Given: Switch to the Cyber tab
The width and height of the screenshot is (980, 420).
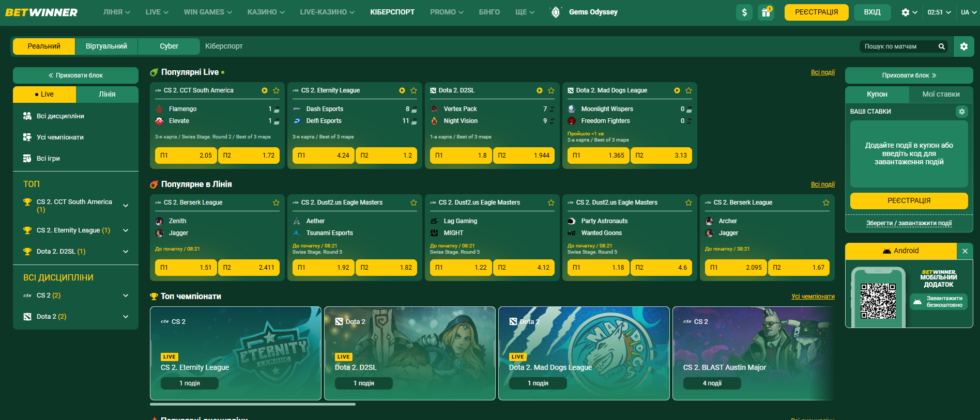Looking at the screenshot, I should tap(169, 46).
